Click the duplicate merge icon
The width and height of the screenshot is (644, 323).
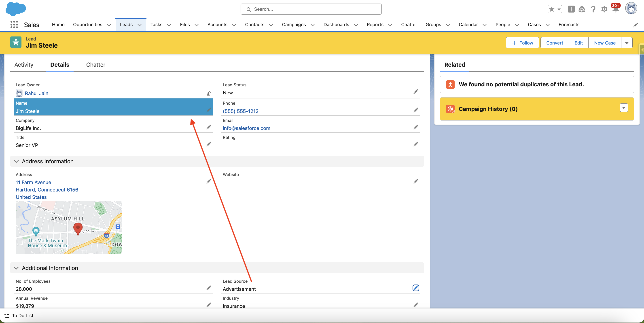[x=450, y=85]
